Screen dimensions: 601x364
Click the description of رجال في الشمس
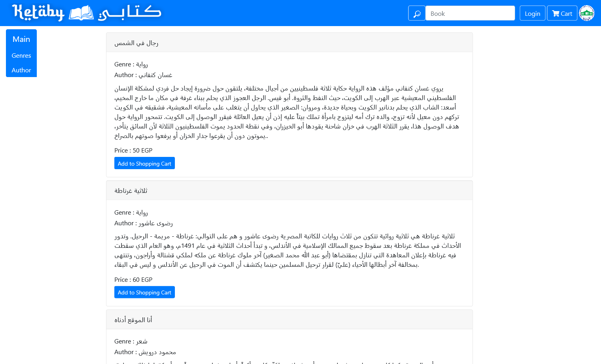click(x=287, y=112)
